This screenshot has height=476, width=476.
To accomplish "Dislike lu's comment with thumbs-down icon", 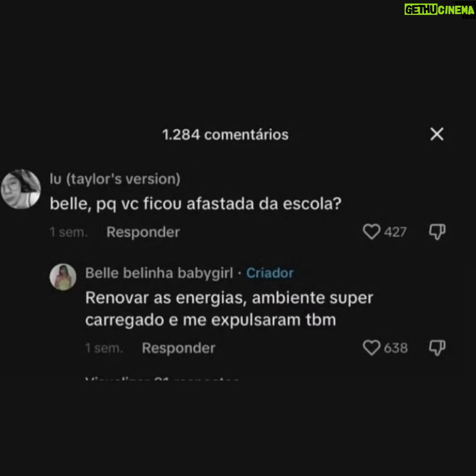I will (x=437, y=232).
